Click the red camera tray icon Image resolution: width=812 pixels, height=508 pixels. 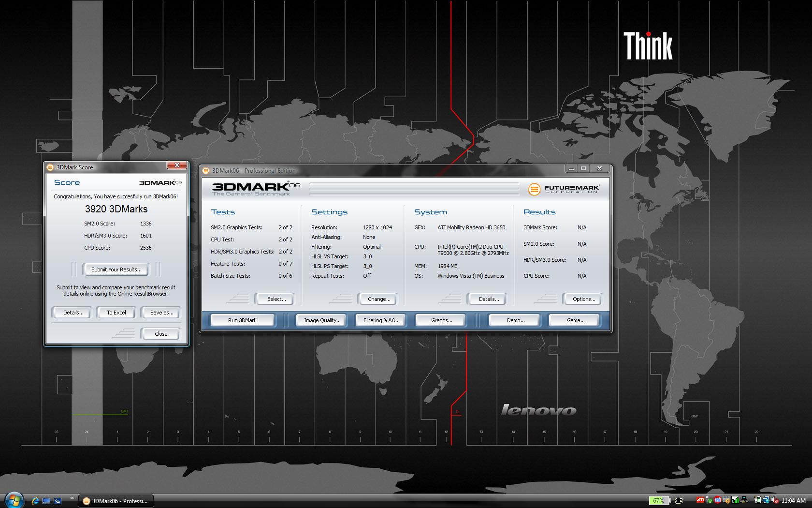(717, 500)
